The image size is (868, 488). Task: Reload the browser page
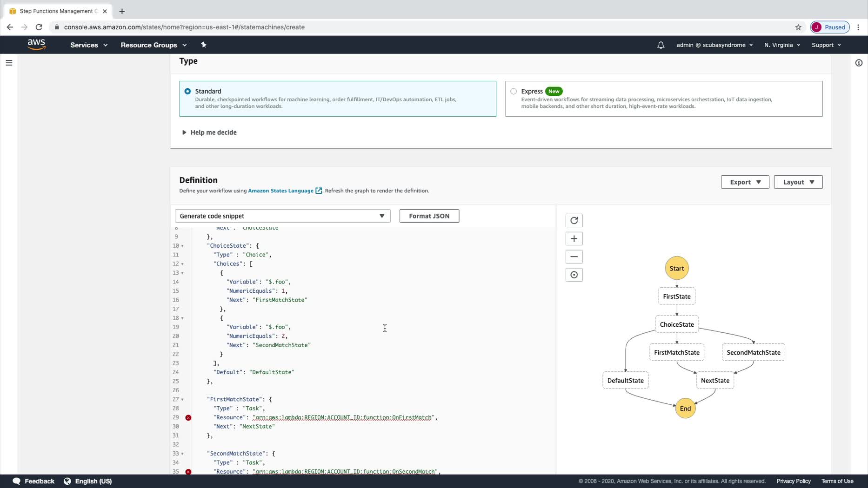click(39, 27)
